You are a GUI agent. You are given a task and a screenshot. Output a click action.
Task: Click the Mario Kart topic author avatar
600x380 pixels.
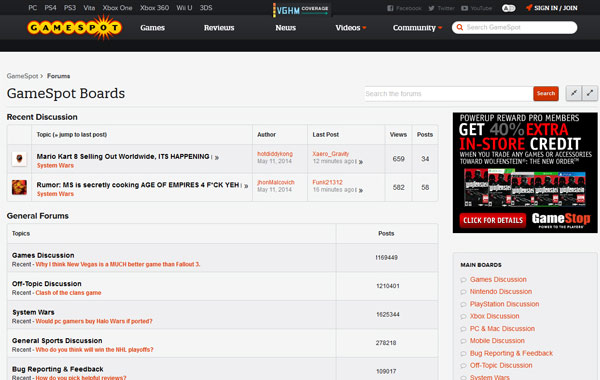(19, 159)
